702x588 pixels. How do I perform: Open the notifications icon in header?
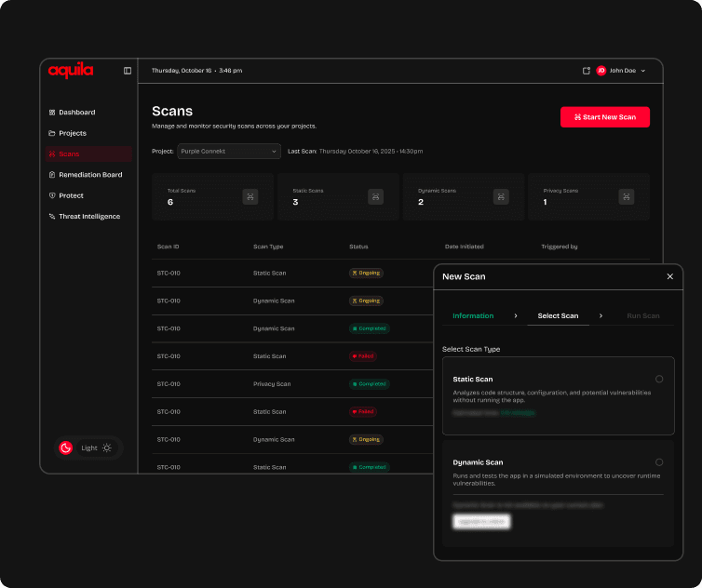tap(586, 71)
